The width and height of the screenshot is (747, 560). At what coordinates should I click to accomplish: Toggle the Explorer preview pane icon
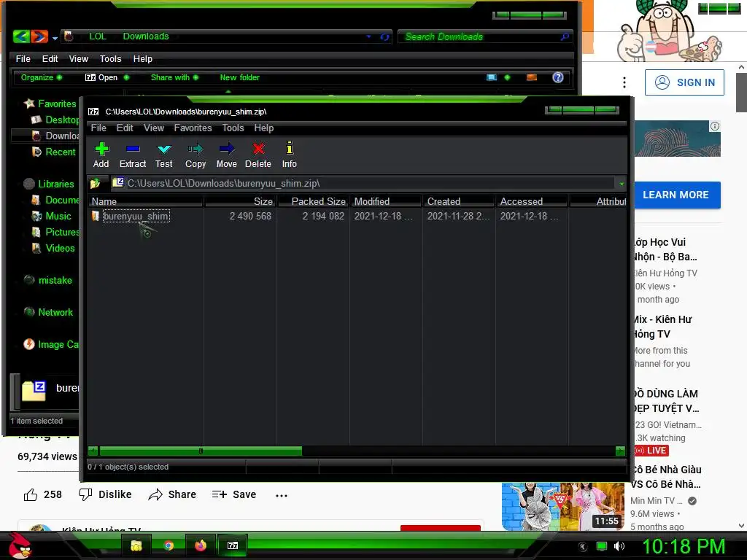pyautogui.click(x=532, y=77)
